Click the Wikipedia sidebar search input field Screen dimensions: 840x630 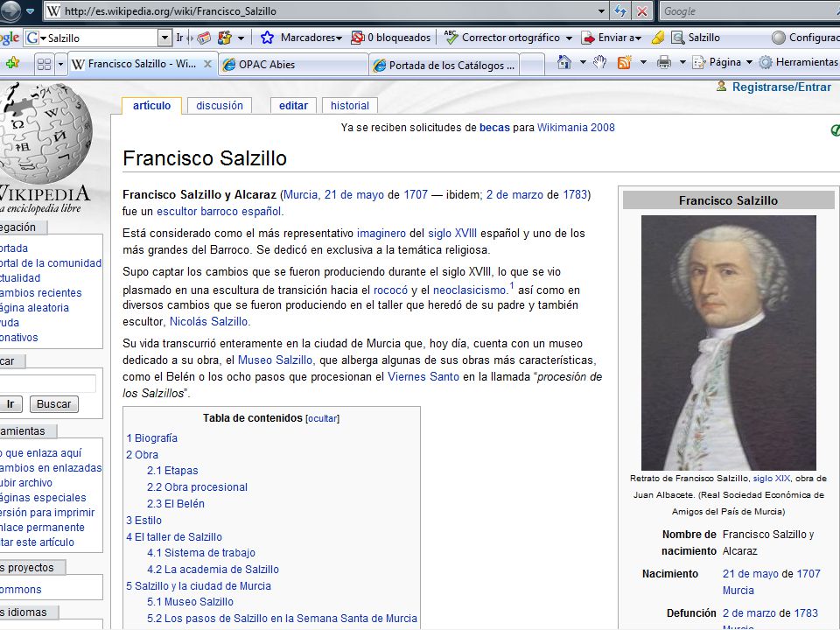[47, 383]
